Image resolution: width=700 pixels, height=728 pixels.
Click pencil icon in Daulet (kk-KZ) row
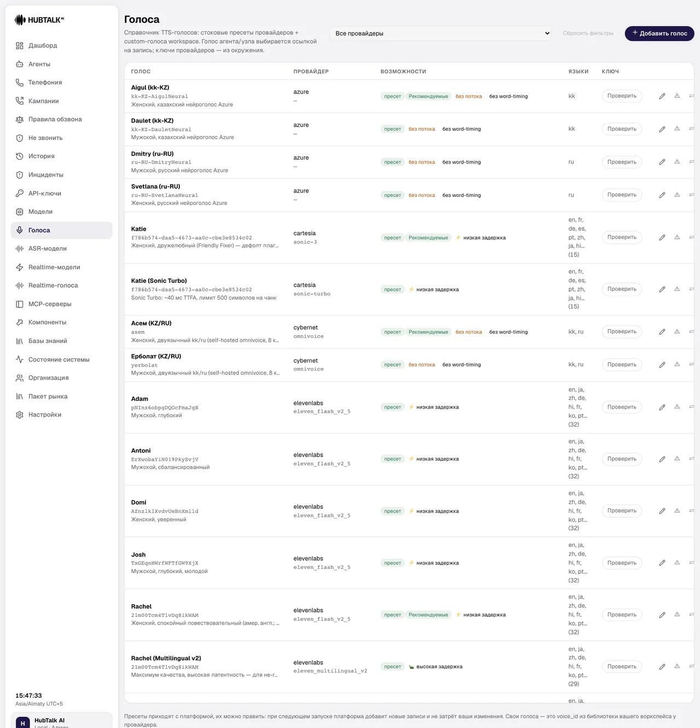pyautogui.click(x=662, y=129)
